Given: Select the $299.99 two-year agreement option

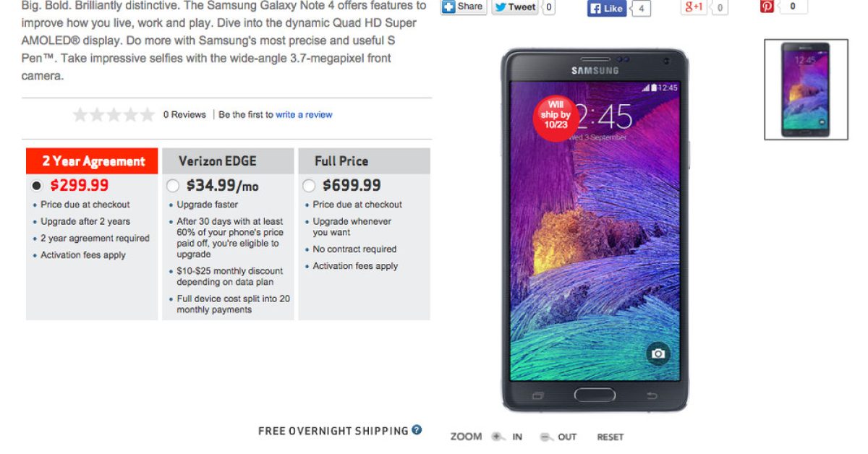Looking at the screenshot, I should pyautogui.click(x=37, y=186).
